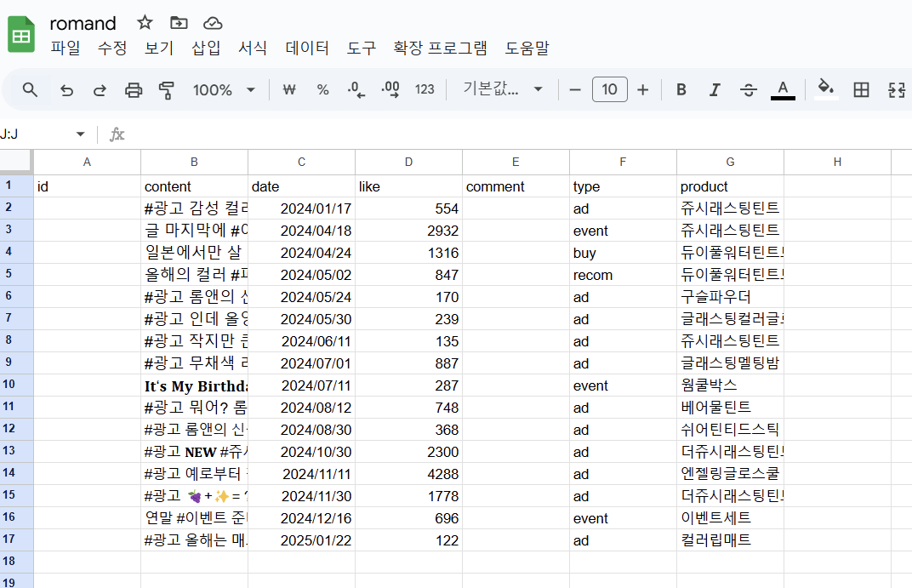Undo the last action
This screenshot has width=912, height=588.
click(x=67, y=90)
